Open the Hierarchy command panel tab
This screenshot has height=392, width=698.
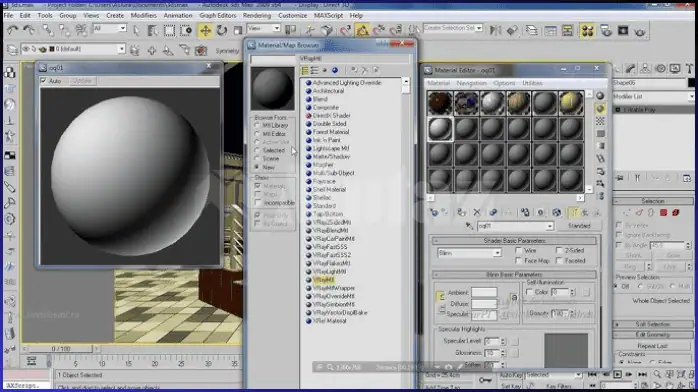point(645,69)
